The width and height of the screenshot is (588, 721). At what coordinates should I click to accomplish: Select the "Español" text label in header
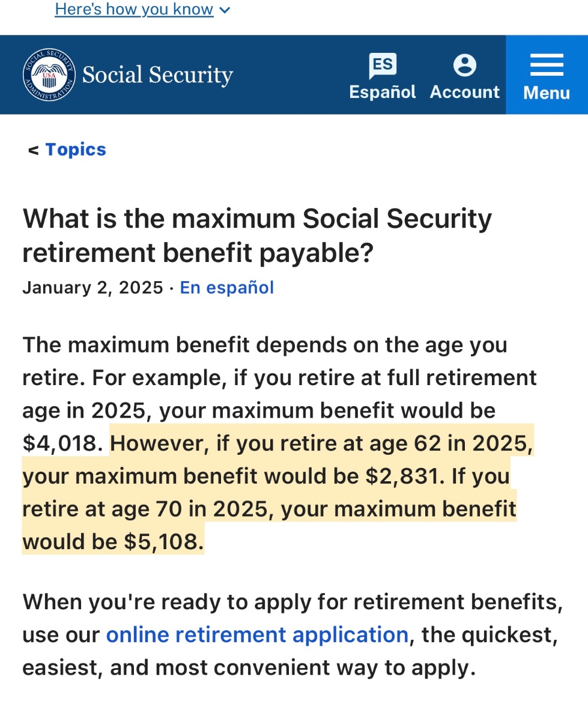point(383,92)
